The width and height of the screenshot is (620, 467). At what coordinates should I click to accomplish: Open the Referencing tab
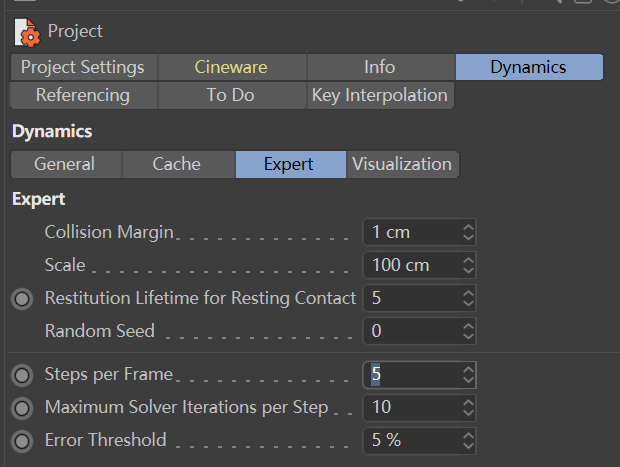coord(83,95)
